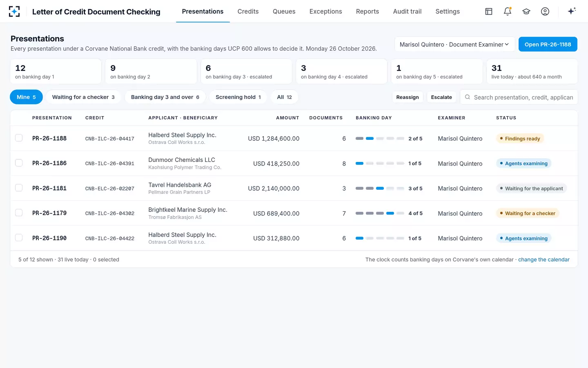The width and height of the screenshot is (588, 368).
Task: Open presentation PR-26-1181
Action: tap(49, 188)
